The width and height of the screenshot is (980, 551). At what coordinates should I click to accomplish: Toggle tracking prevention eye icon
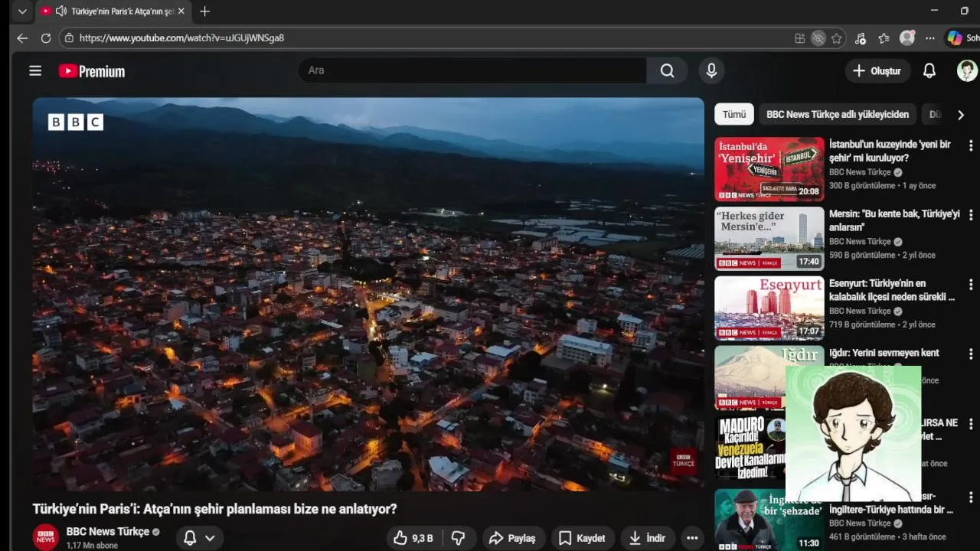[x=818, y=38]
